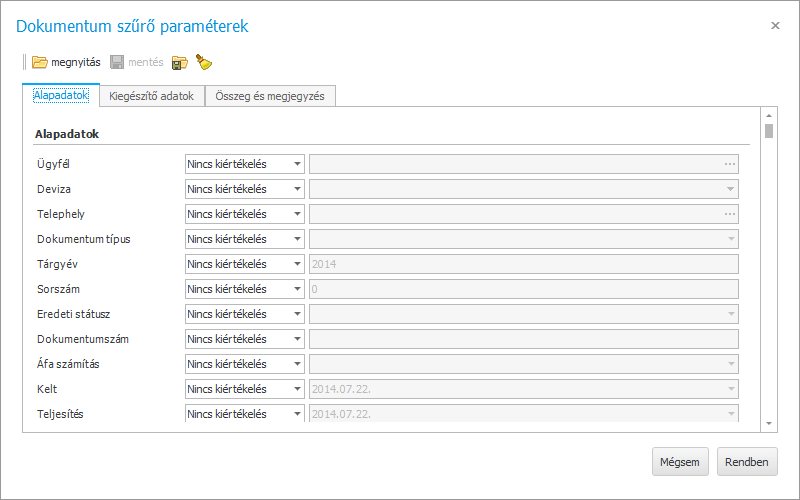Image resolution: width=800 pixels, height=500 pixels.
Task: Open the Ügyfél browse ellipsis button
Action: [x=730, y=164]
